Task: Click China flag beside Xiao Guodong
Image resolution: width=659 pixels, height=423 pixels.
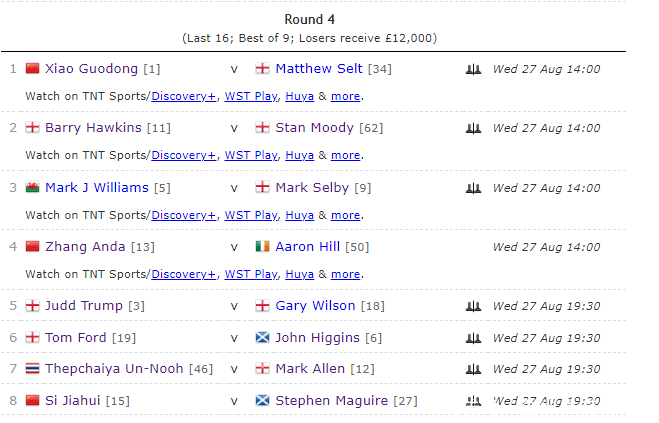Action: [32, 69]
